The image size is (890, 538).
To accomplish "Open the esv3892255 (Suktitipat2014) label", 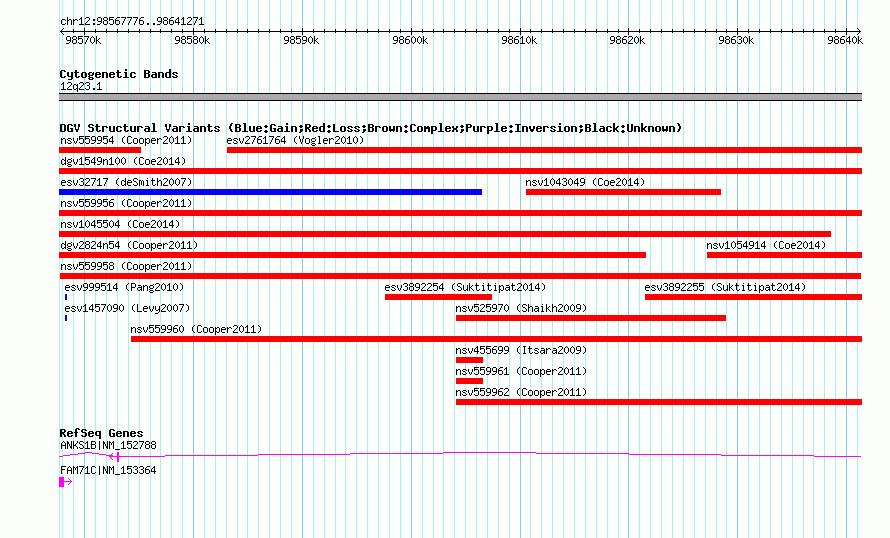I will coord(725,287).
